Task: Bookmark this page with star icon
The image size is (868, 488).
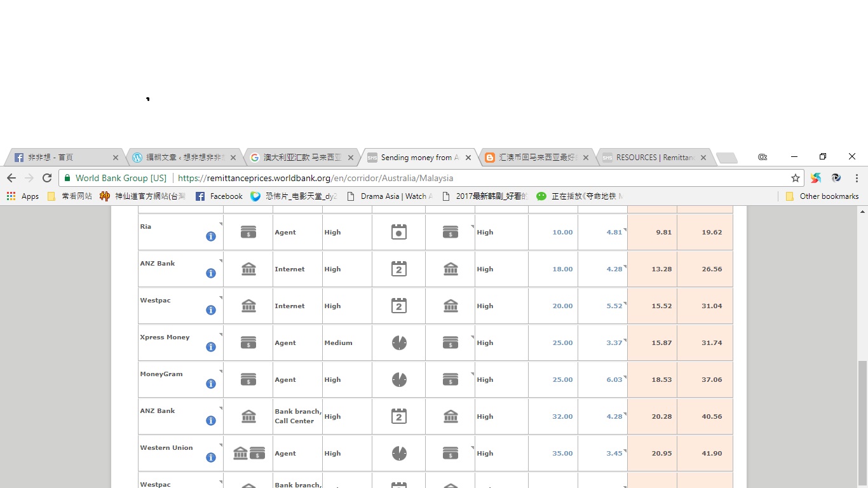Action: 795,178
